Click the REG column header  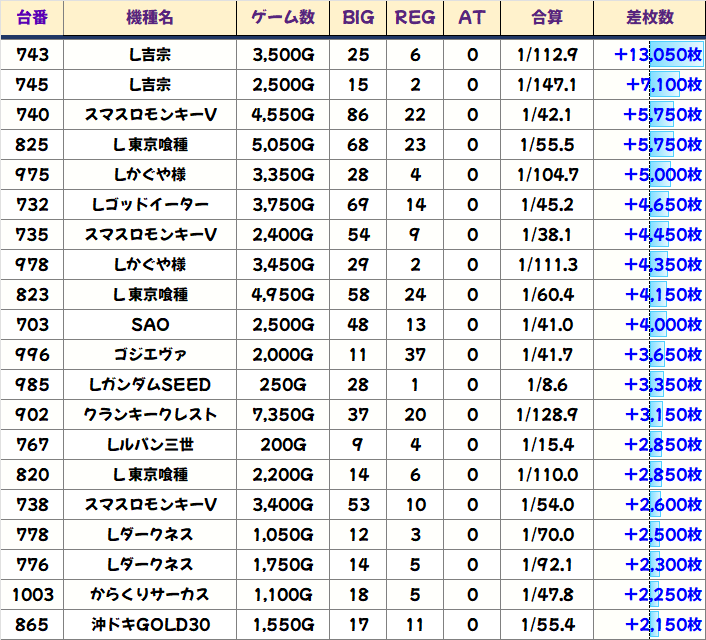click(x=415, y=18)
